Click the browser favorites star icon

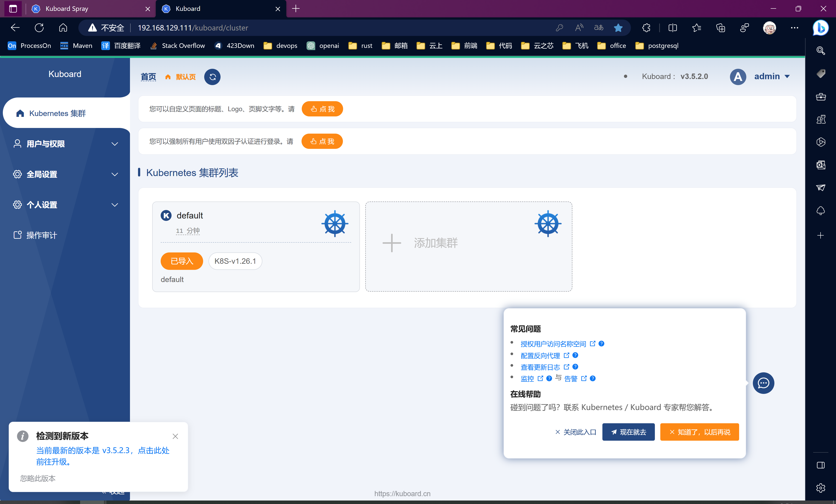(618, 28)
